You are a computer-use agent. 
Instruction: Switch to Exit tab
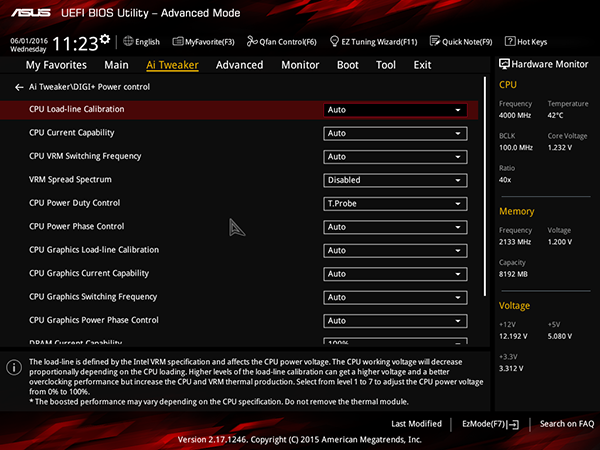point(422,65)
